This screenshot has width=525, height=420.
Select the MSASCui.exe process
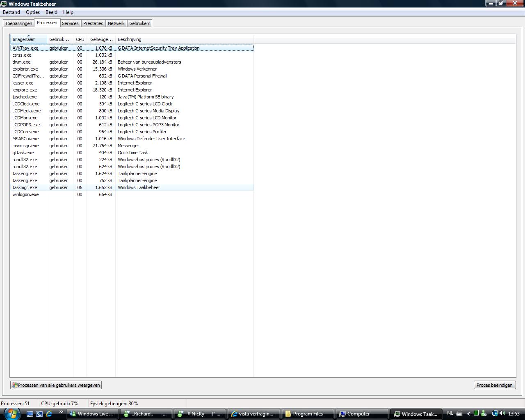[x=132, y=139]
